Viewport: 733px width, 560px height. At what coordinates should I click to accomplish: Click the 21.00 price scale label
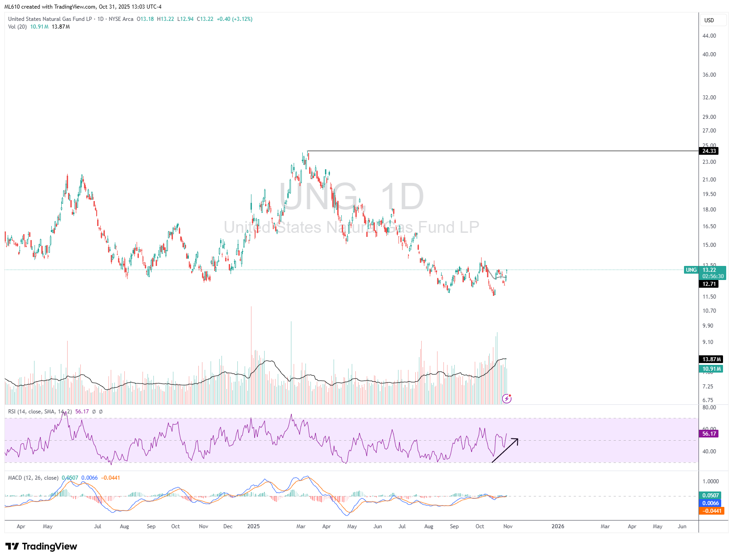click(709, 180)
